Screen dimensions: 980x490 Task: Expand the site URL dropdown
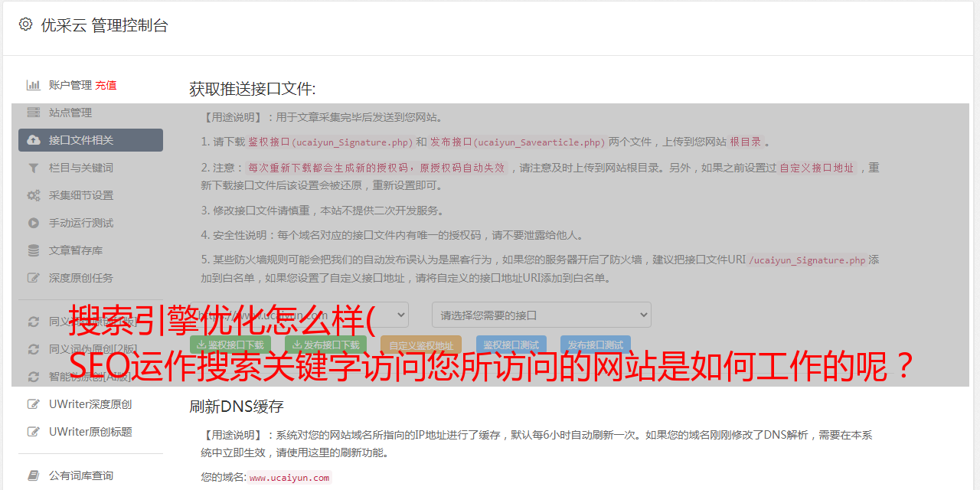299,315
